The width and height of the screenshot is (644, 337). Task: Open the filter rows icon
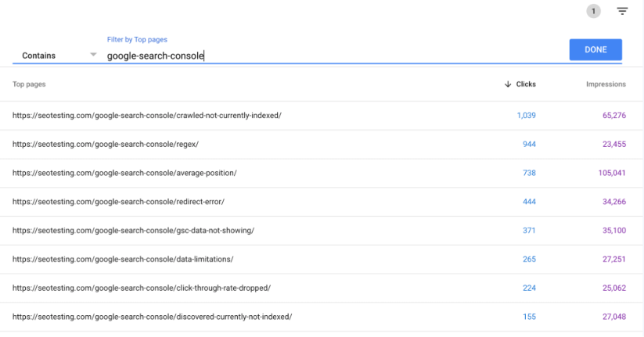click(x=622, y=11)
